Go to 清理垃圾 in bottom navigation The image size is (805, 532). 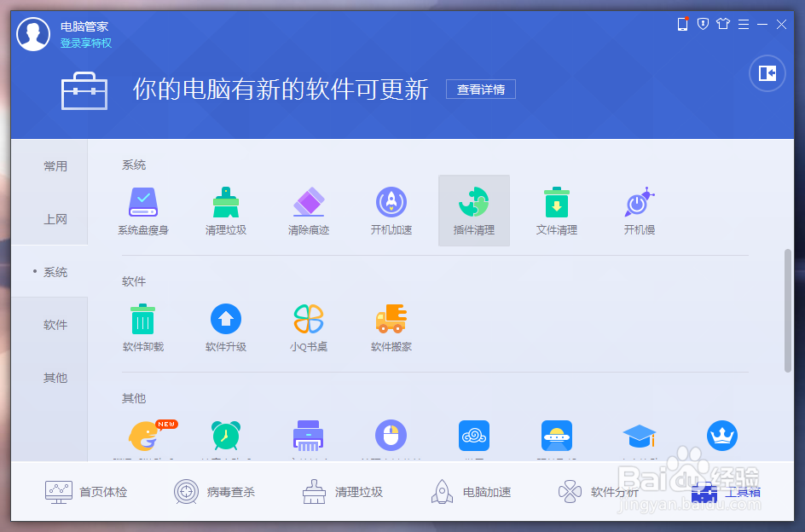click(343, 492)
